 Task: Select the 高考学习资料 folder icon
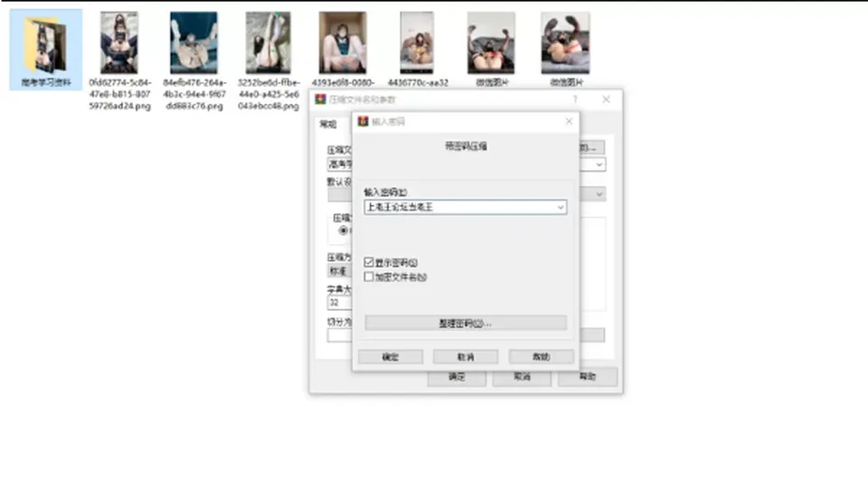point(45,49)
